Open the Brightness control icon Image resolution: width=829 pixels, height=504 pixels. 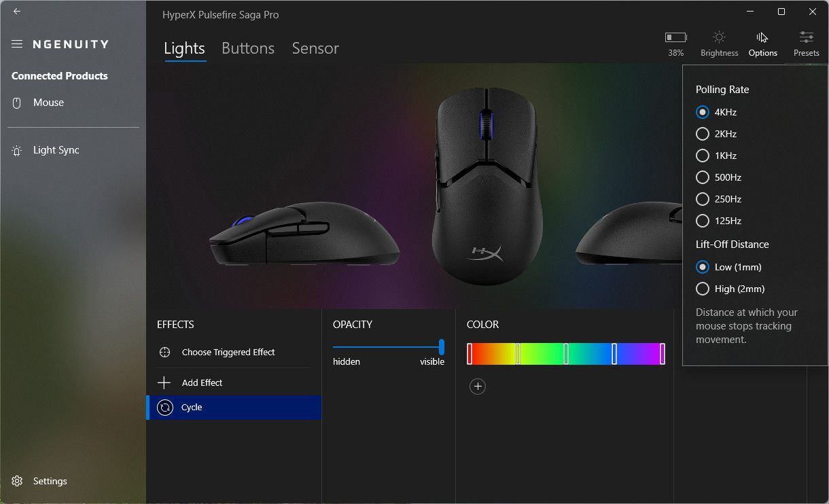(x=719, y=37)
